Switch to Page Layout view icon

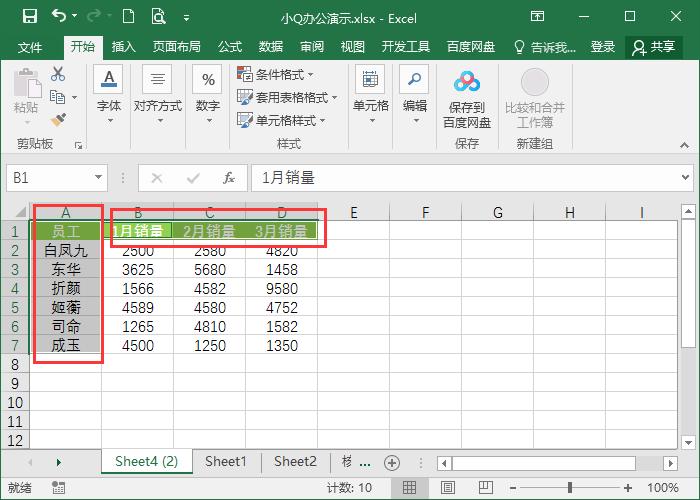click(448, 488)
